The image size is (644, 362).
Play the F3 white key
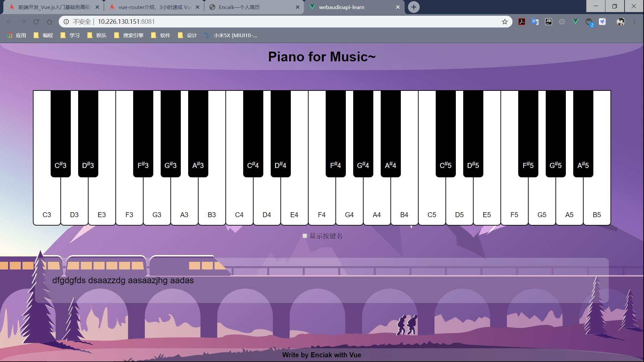click(129, 201)
